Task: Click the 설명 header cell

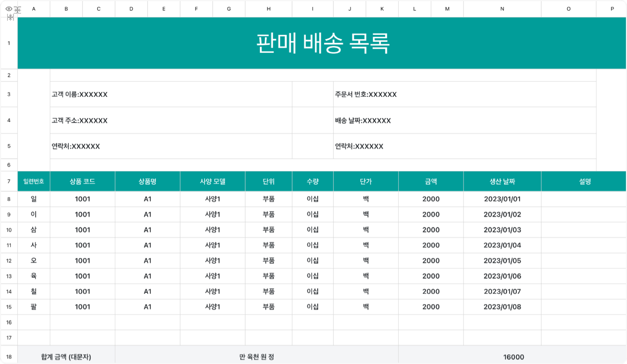Action: 584,181
